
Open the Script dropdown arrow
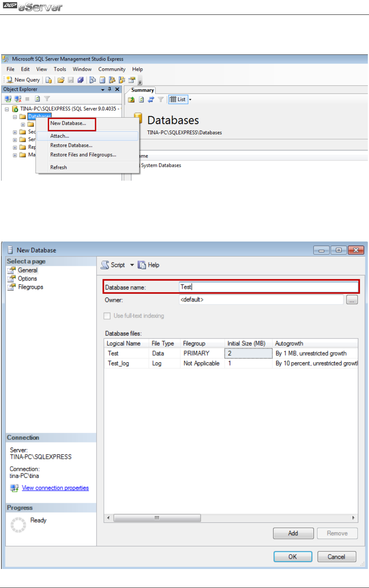tap(132, 265)
